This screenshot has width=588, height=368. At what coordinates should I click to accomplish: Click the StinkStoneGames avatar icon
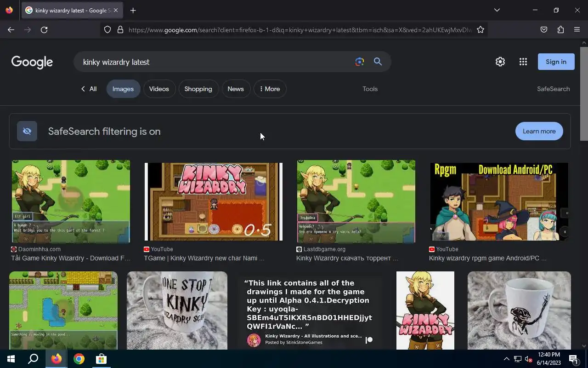point(254,340)
